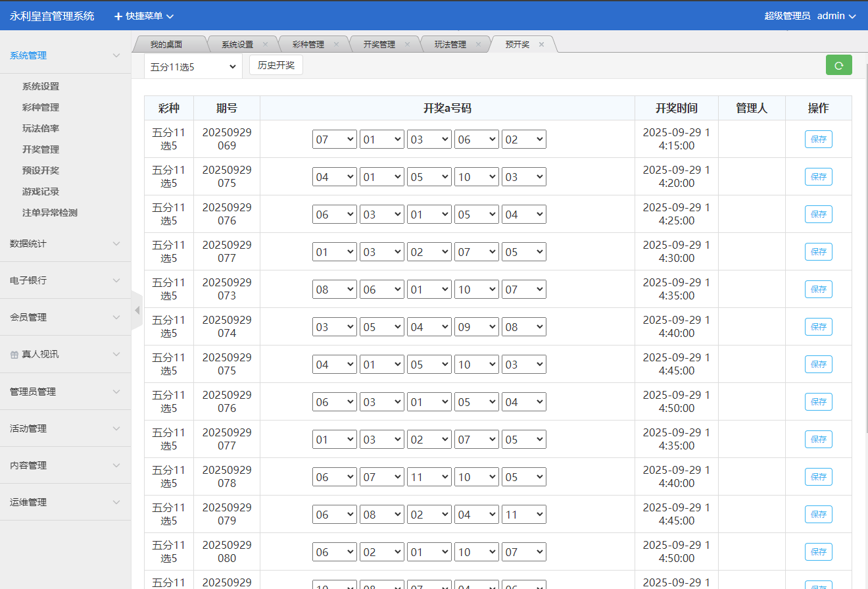
Task: Open the admin account dropdown
Action: coord(836,16)
